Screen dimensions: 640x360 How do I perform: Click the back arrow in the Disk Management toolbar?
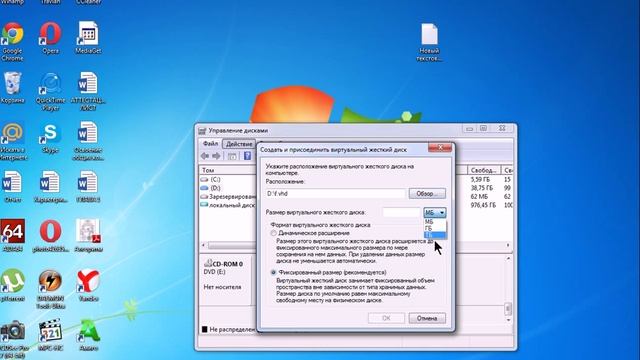coord(205,156)
